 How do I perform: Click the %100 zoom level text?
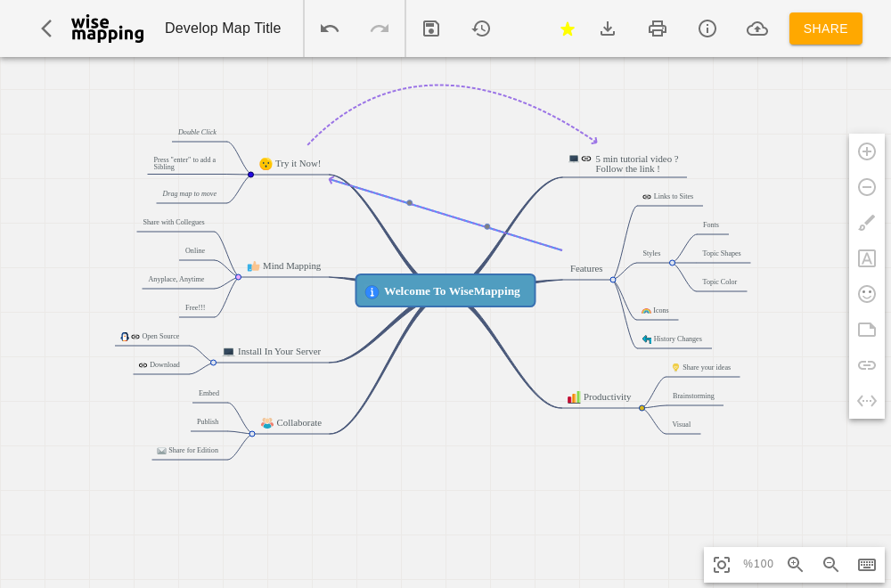pos(758,564)
